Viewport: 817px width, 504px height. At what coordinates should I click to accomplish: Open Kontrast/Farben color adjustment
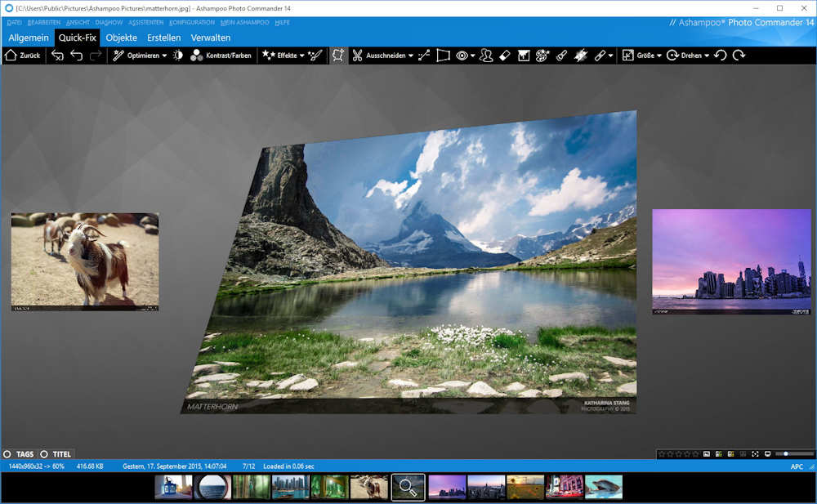221,56
